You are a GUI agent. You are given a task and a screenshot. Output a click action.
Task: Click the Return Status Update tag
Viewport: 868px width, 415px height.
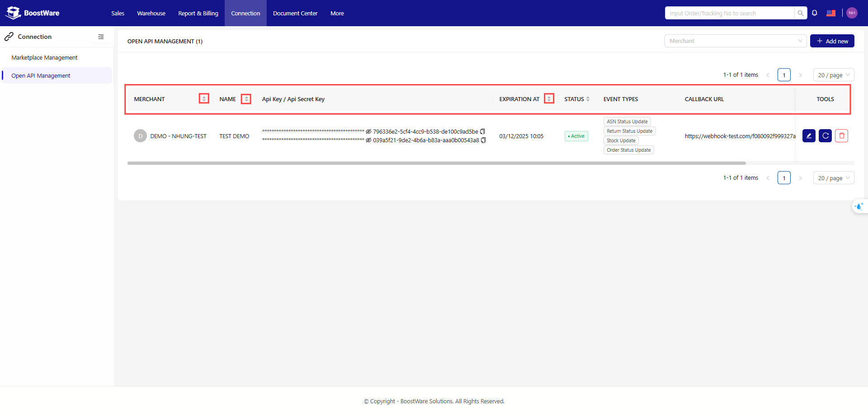(x=629, y=131)
